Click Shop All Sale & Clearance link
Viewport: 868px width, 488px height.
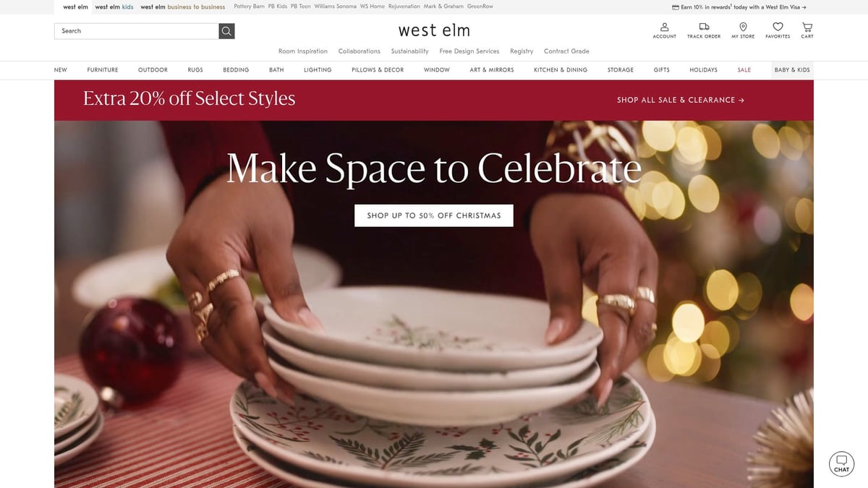coord(681,100)
